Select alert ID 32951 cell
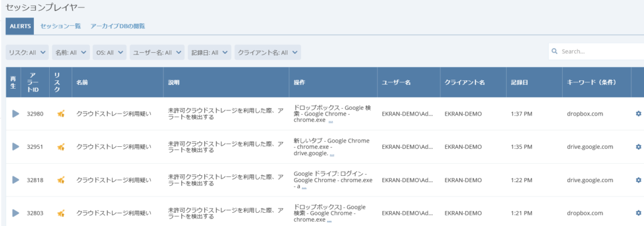Screen dimensions: 644x226 pos(35,146)
